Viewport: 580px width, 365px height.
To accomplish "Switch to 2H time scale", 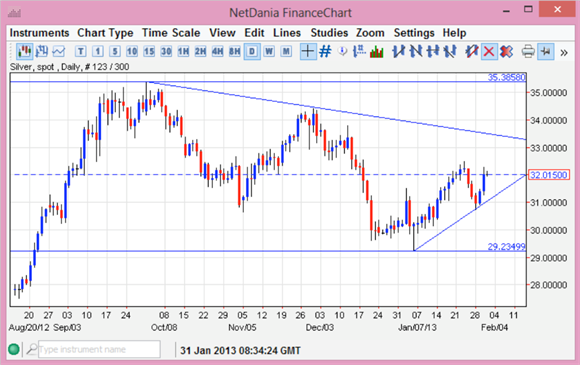I will click(x=200, y=51).
